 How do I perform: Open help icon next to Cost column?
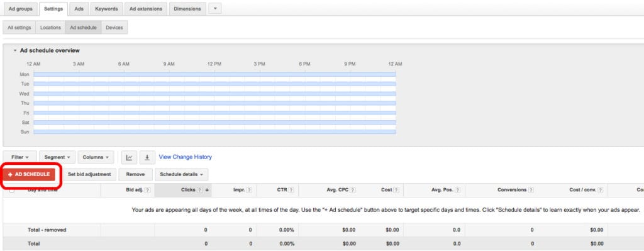(x=396, y=190)
